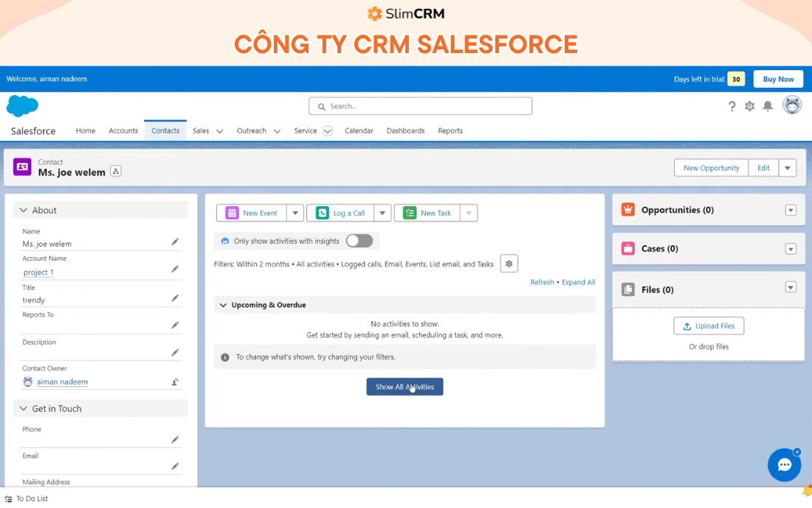Switch to the Contacts tab
Image resolution: width=812 pixels, height=508 pixels.
click(x=165, y=130)
